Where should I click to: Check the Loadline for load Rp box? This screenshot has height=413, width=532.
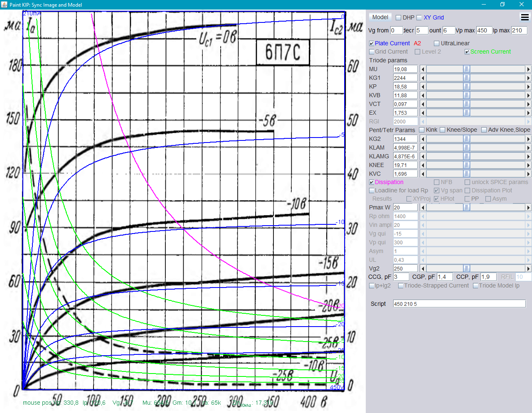[x=372, y=191]
